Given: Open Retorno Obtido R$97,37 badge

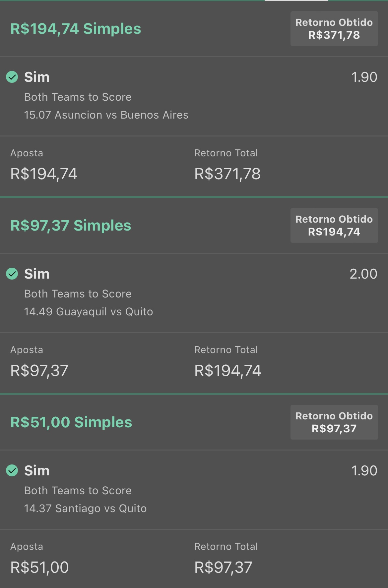Looking at the screenshot, I should tap(334, 422).
